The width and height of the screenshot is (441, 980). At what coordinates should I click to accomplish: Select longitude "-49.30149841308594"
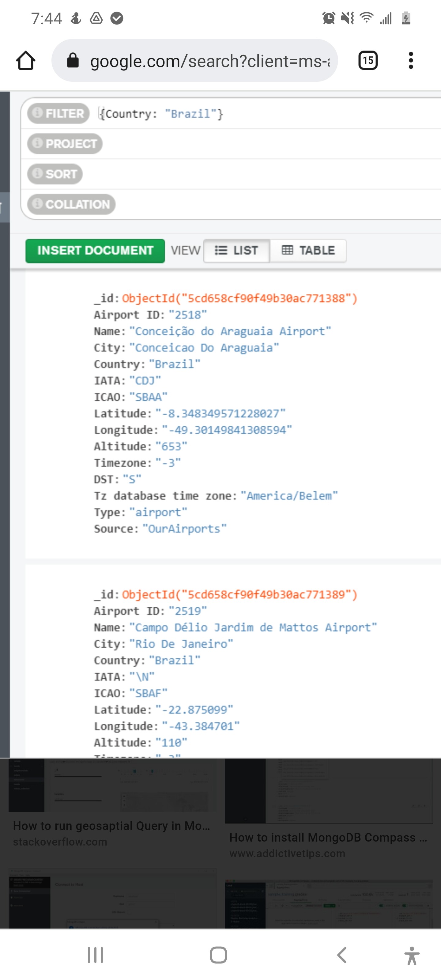227,430
